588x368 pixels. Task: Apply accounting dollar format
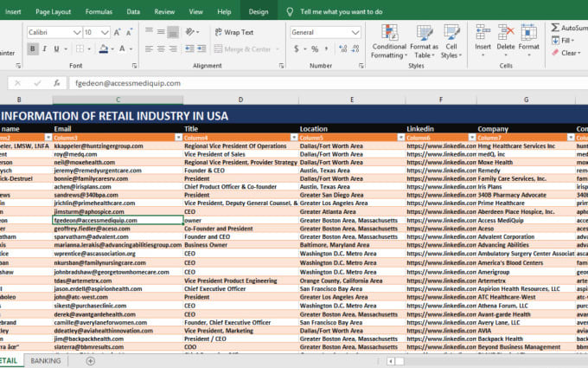click(x=297, y=48)
